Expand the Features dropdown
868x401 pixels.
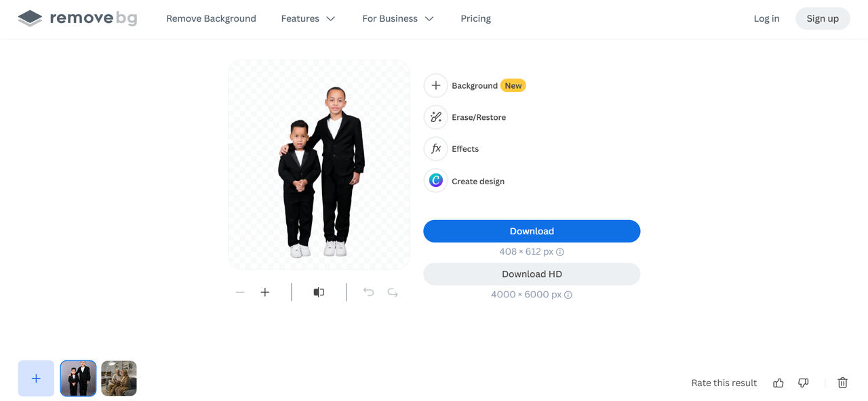click(309, 18)
